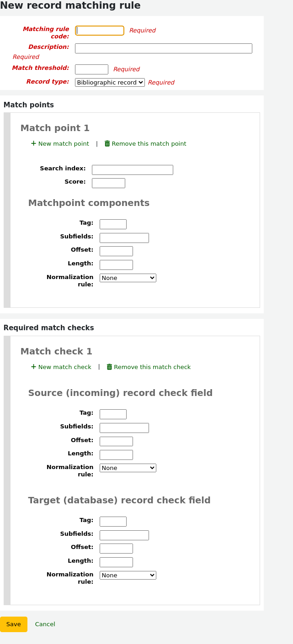This screenshot has height=644, width=293.
Task: Open the Normalization rule dropdown under Matchpoint components
Action: (128, 278)
